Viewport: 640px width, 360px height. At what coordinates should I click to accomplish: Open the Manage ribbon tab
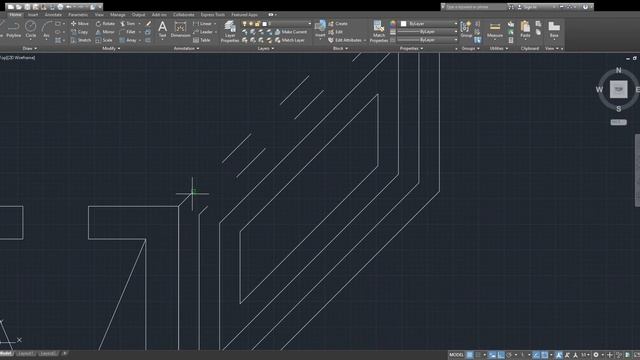point(118,15)
